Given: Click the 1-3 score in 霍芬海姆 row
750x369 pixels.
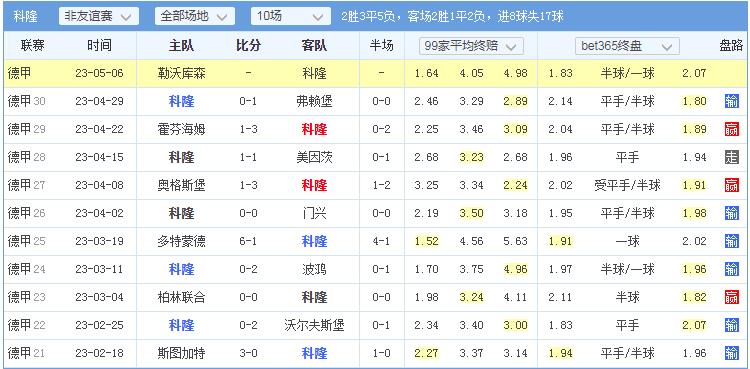Looking at the screenshot, I should pos(248,129).
